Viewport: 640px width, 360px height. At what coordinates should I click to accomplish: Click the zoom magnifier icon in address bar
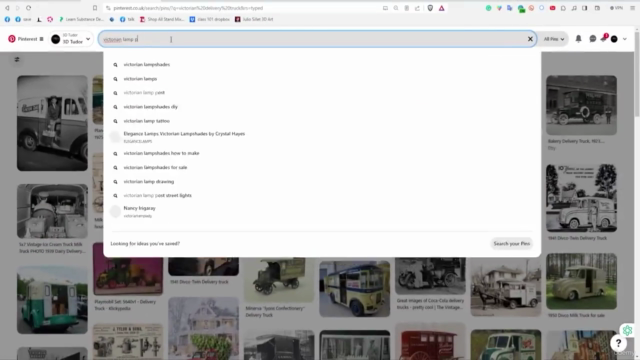point(396,8)
